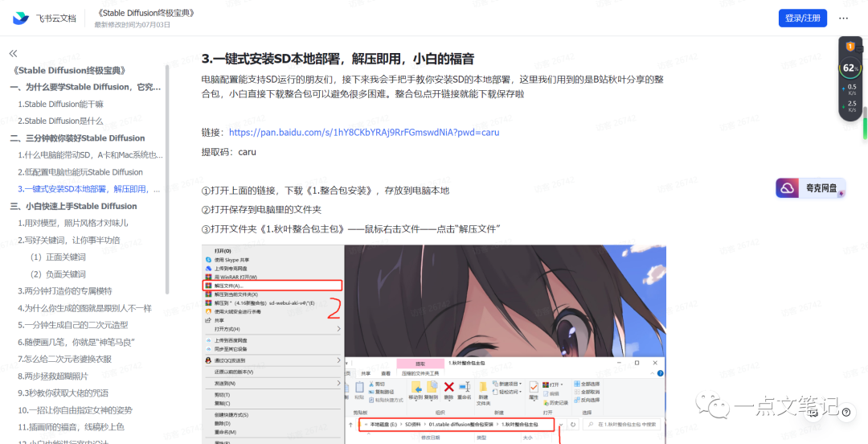Click the 62% floating performance ball
This screenshot has height=444, width=868.
point(849,68)
